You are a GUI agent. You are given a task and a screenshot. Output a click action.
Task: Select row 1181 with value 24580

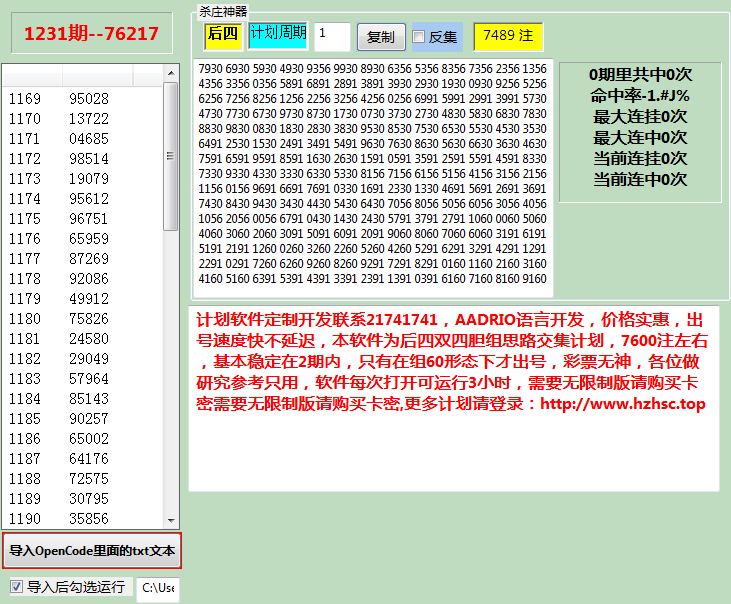pos(83,339)
